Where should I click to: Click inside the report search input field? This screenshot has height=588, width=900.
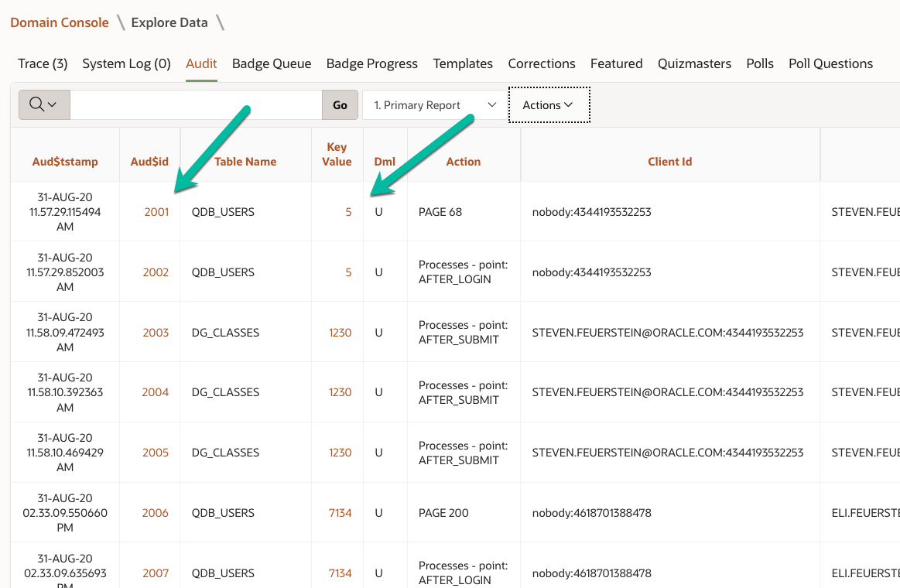(193, 104)
